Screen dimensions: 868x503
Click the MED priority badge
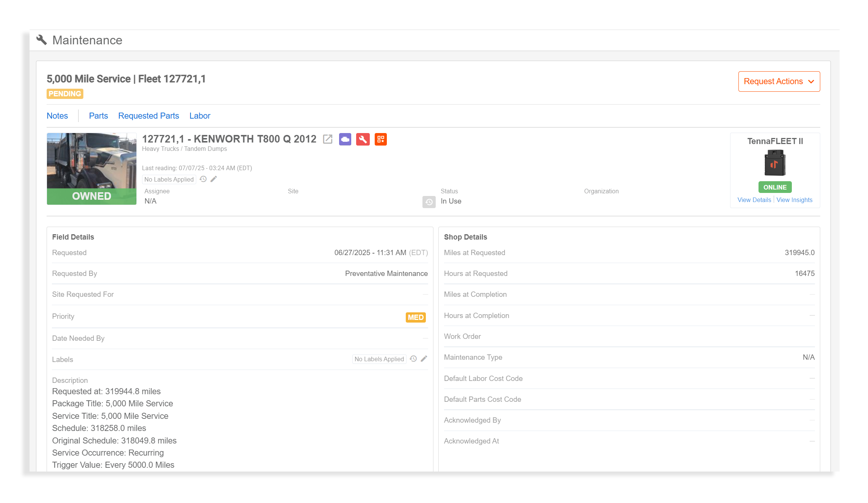point(416,317)
